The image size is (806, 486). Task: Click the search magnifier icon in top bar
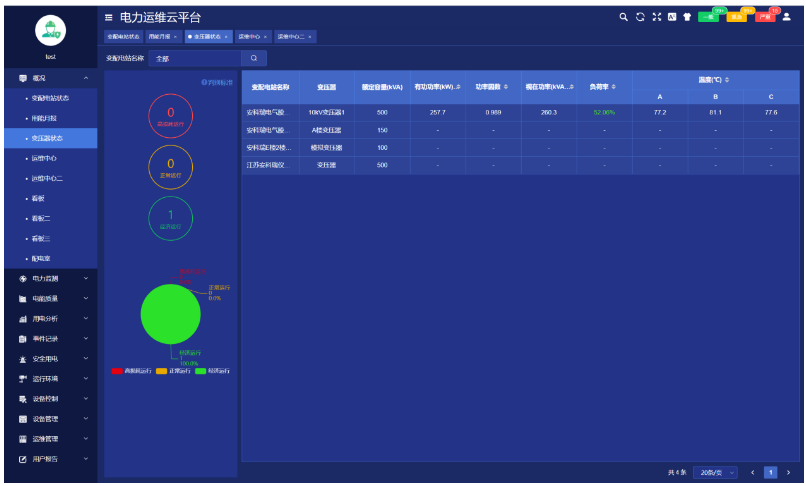(623, 17)
